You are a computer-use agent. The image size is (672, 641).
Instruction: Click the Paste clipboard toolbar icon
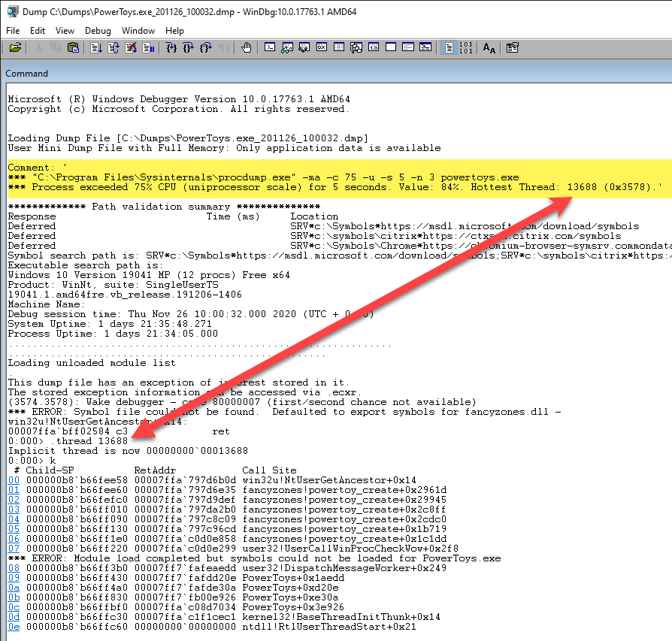tap(73, 47)
